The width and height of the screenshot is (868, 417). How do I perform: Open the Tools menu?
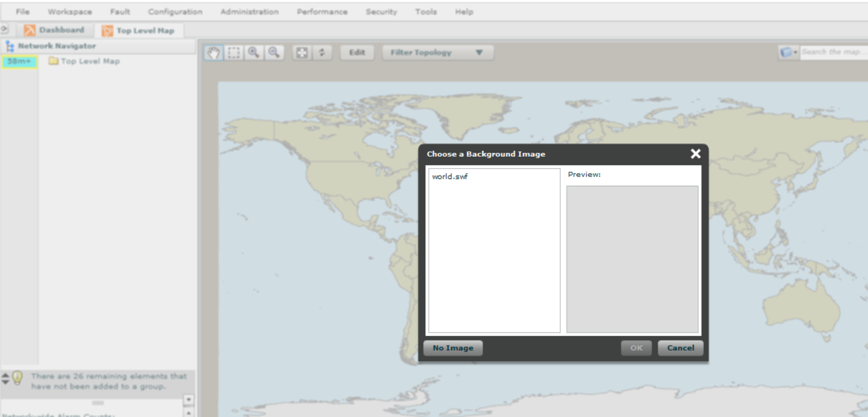coord(426,12)
